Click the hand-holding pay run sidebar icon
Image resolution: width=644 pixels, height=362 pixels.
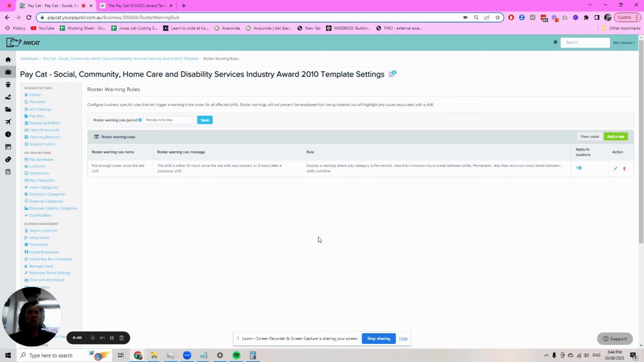pyautogui.click(x=8, y=97)
